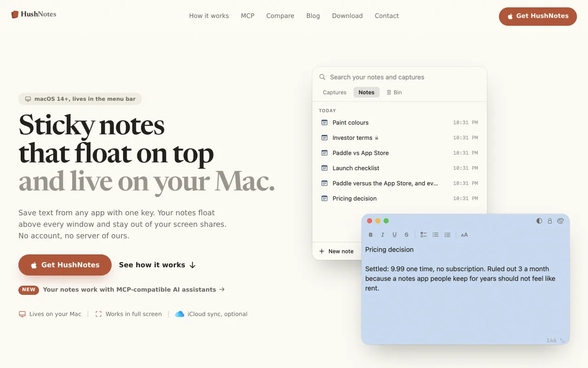The width and height of the screenshot is (588, 368).
Task: Open the note colour palette
Action: pos(560,221)
